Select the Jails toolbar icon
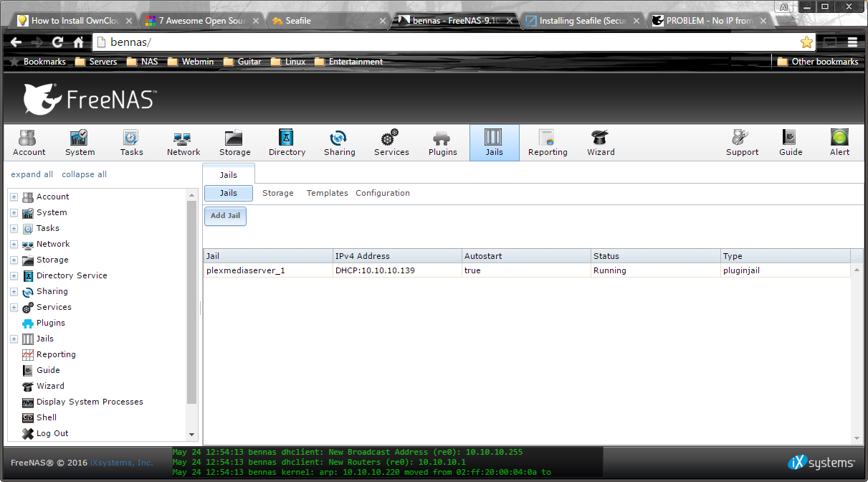The width and height of the screenshot is (868, 482). [x=495, y=142]
